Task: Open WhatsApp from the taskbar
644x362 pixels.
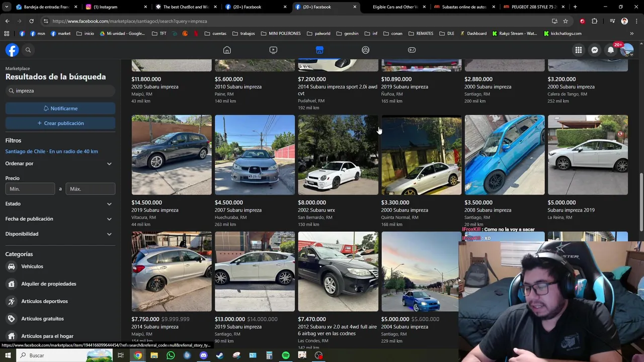Action: (x=171, y=355)
